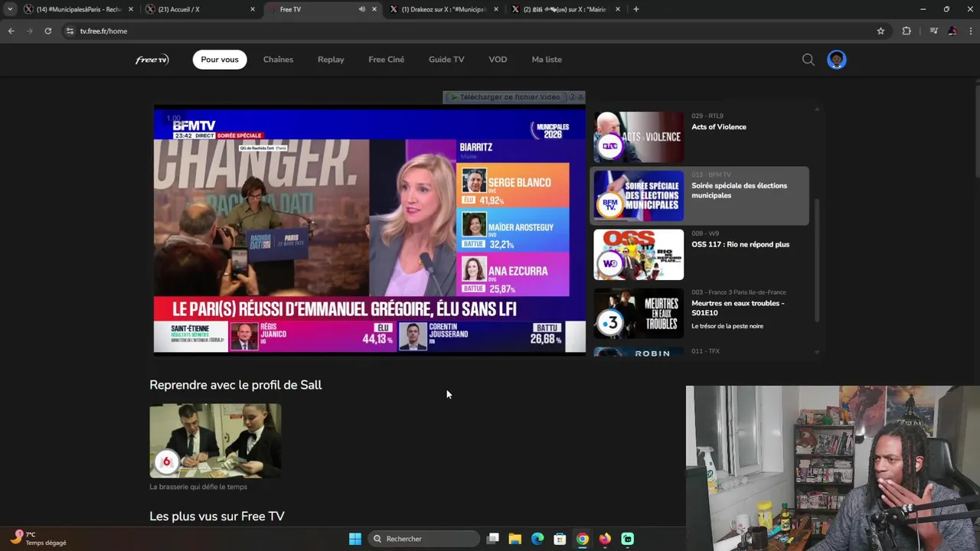Open the Guide TV section
The height and width of the screenshot is (551, 980).
(446, 60)
